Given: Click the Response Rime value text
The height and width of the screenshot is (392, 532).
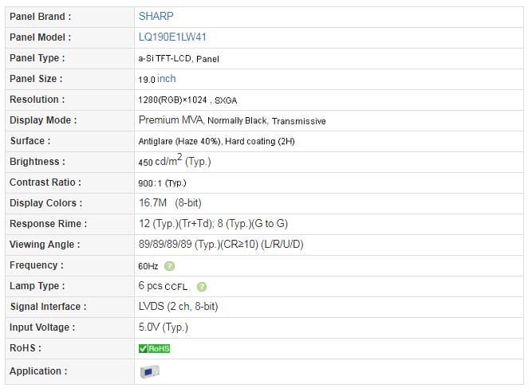Looking at the screenshot, I should 213,224.
